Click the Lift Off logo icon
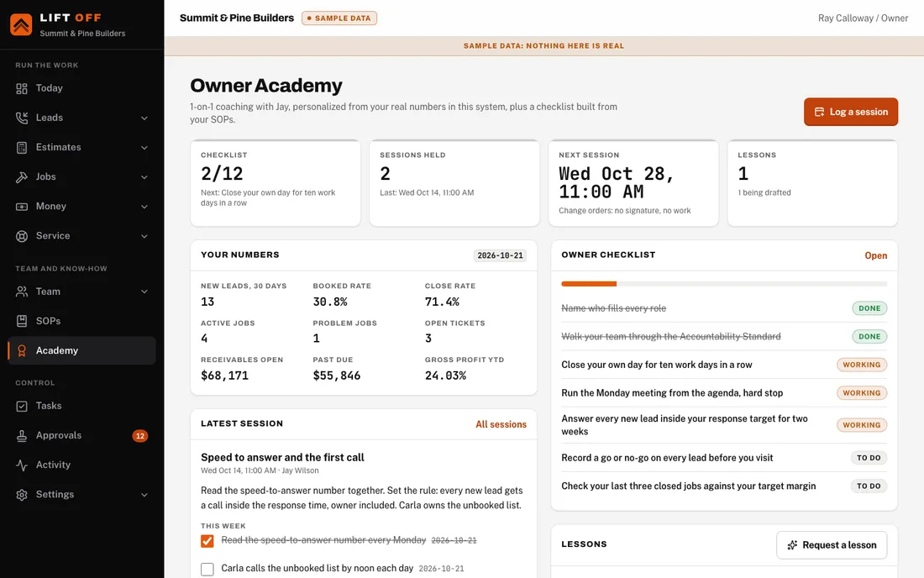The width and height of the screenshot is (924, 578). click(21, 24)
